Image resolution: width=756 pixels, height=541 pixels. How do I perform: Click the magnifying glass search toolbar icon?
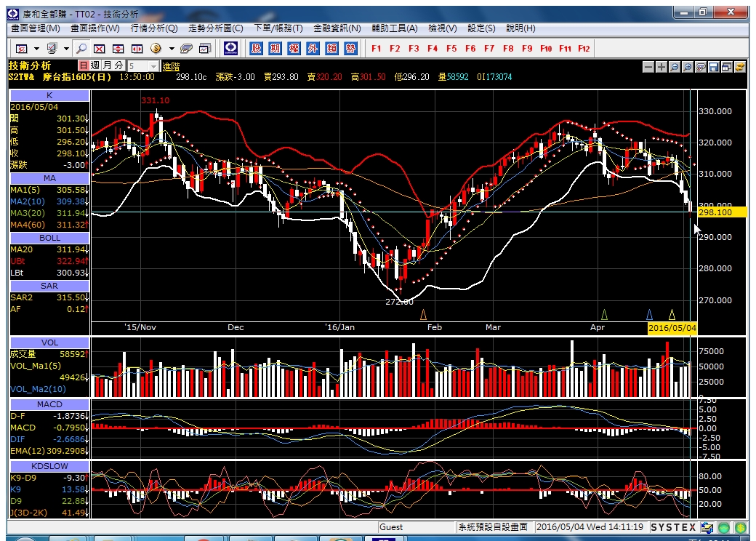[x=81, y=49]
